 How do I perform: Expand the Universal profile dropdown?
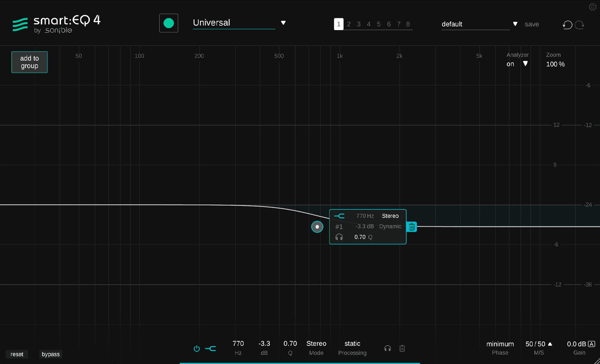coord(283,23)
